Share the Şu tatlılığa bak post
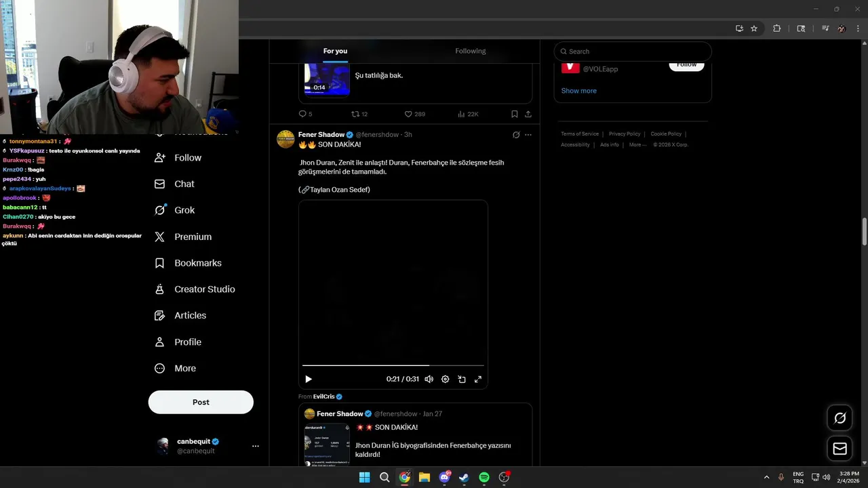 tap(528, 114)
